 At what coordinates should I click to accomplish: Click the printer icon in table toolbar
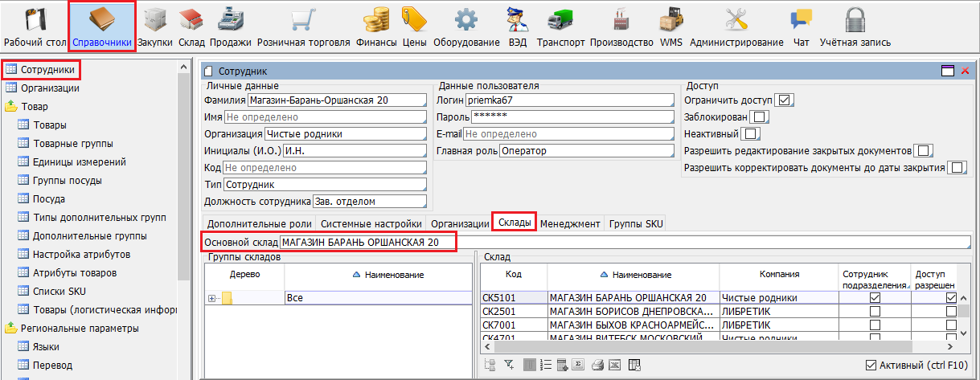click(x=597, y=366)
